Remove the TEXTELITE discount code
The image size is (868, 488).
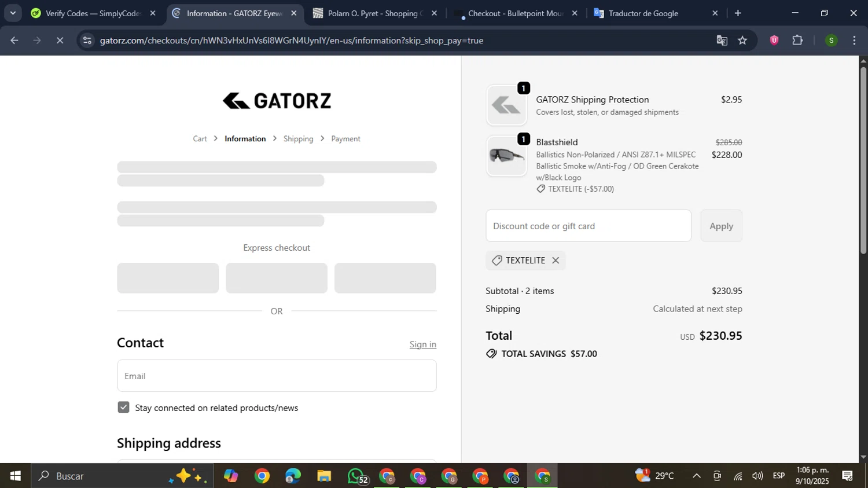point(556,260)
